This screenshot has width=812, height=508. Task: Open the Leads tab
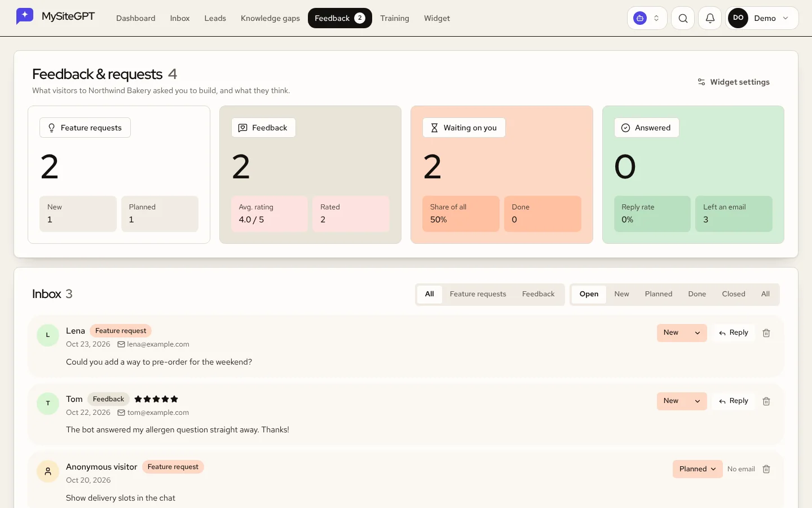(x=215, y=18)
